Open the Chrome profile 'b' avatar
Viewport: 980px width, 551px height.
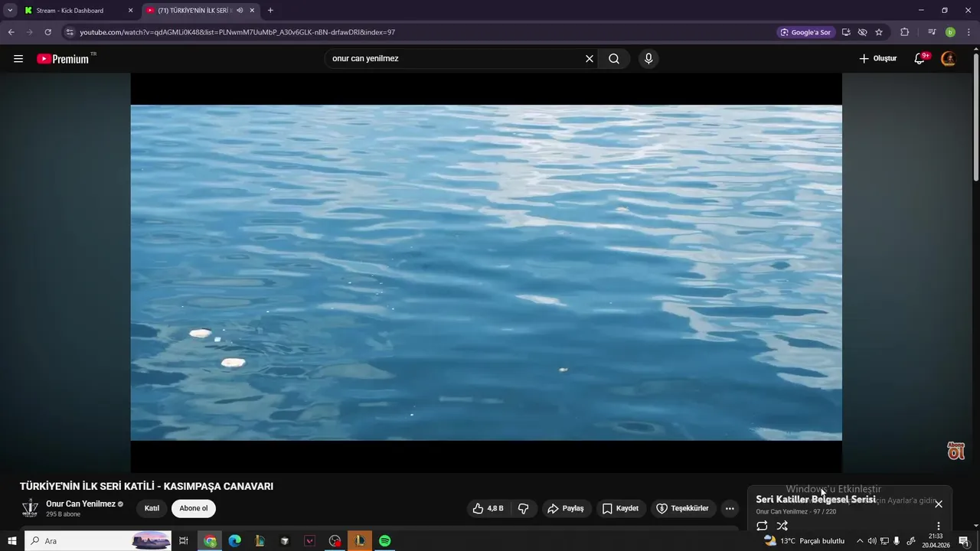950,32
